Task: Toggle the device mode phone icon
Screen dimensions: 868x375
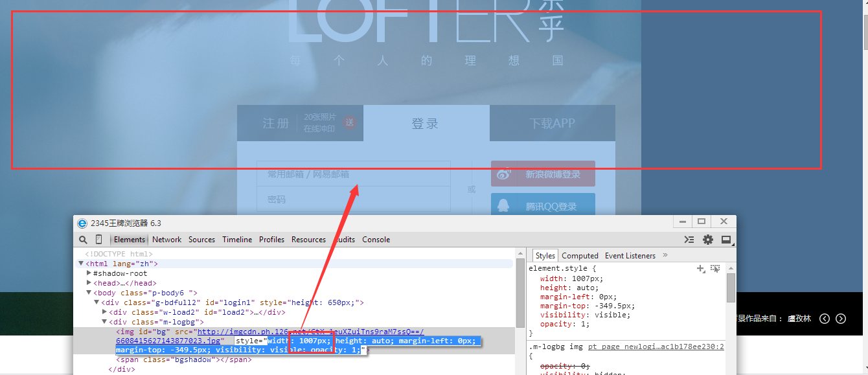Action: coord(99,240)
